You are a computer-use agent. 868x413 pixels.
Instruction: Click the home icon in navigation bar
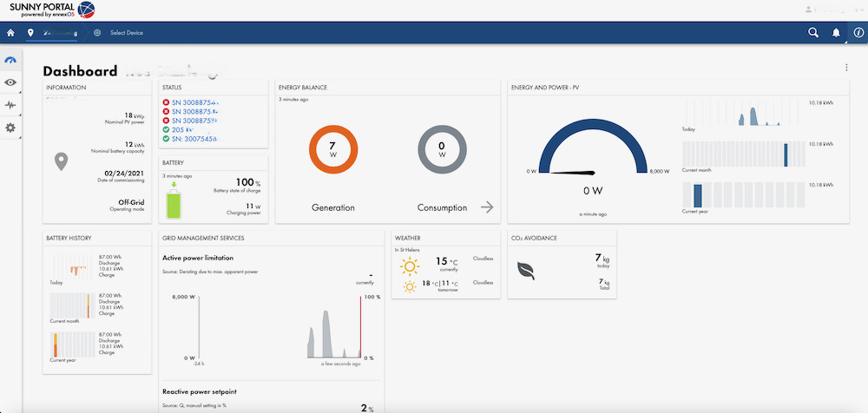point(11,33)
